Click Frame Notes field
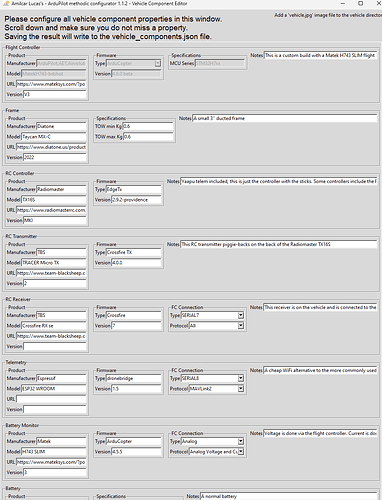The height and width of the screenshot is (500, 382). pyautogui.click(x=285, y=118)
